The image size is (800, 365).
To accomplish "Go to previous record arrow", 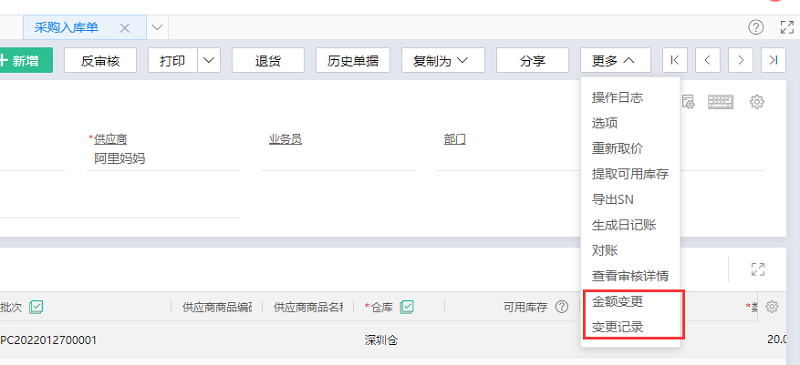I will tap(707, 60).
